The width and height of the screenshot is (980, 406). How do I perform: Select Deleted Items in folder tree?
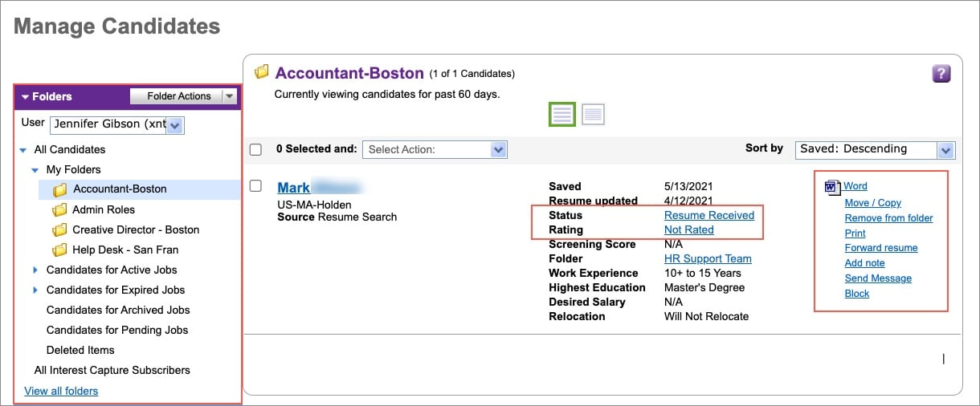pyautogui.click(x=80, y=350)
